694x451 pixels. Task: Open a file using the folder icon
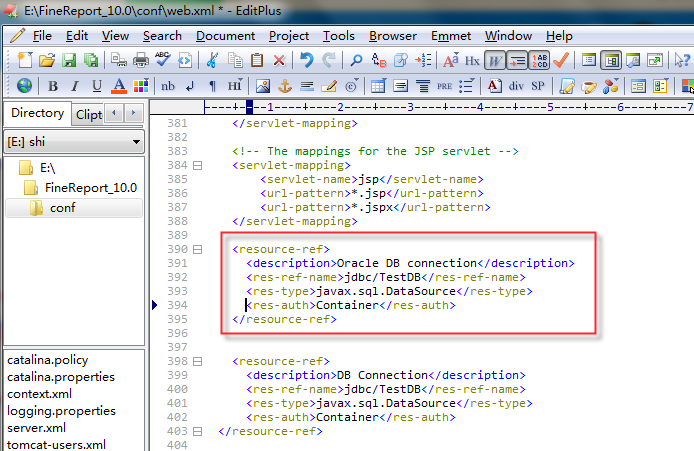point(47,60)
